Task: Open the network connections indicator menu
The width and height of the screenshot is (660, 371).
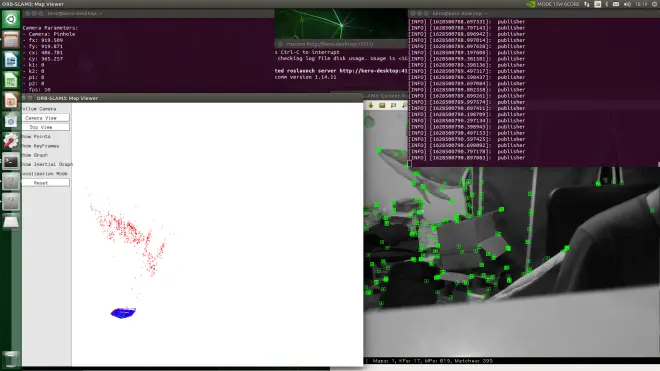Action: click(x=587, y=4)
